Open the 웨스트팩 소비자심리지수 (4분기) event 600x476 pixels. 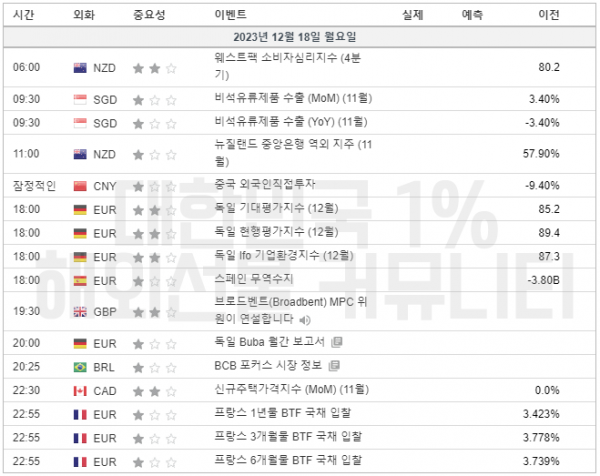[x=287, y=66]
